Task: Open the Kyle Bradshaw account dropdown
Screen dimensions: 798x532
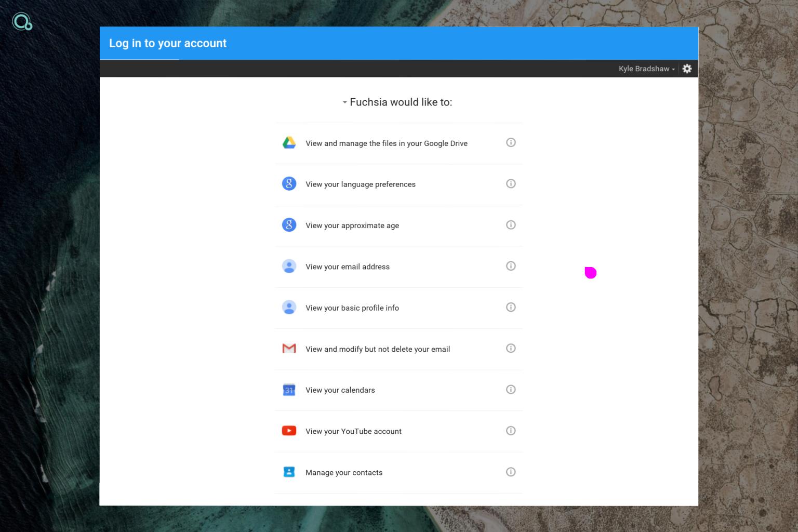Action: [646, 69]
